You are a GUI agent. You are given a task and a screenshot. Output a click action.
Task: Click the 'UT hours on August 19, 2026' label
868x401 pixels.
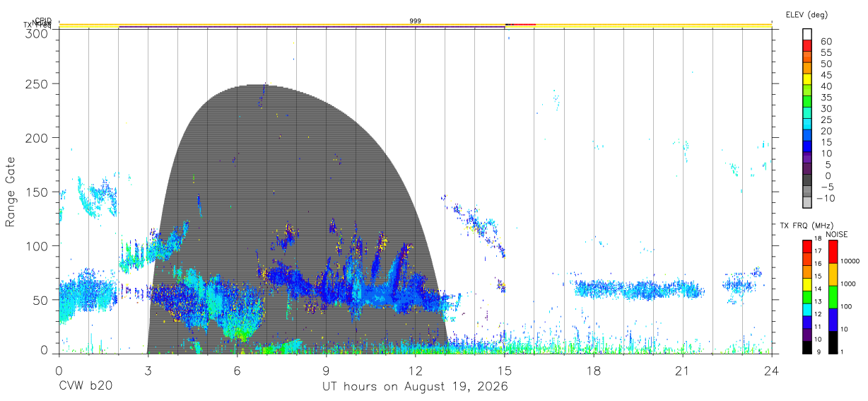pyautogui.click(x=415, y=386)
